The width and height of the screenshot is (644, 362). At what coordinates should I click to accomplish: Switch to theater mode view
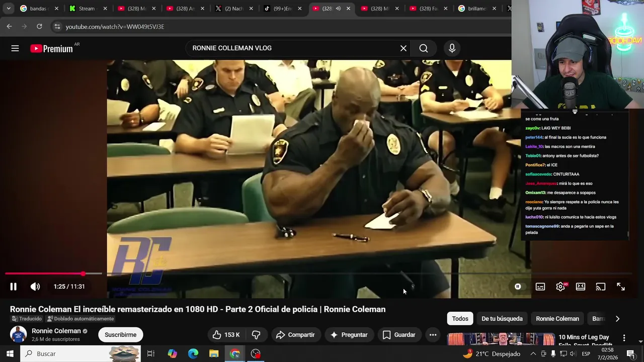click(581, 287)
